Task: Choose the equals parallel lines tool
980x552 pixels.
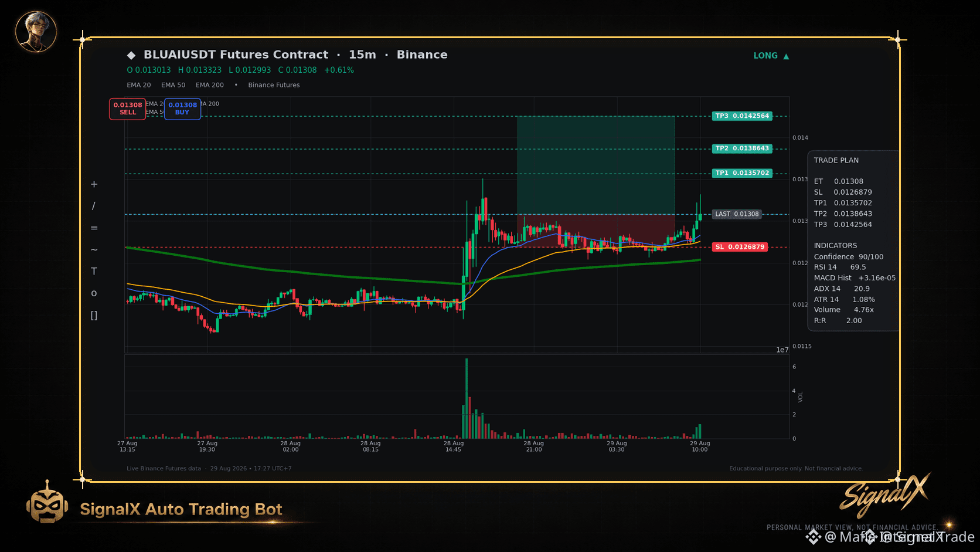Action: pos(94,228)
